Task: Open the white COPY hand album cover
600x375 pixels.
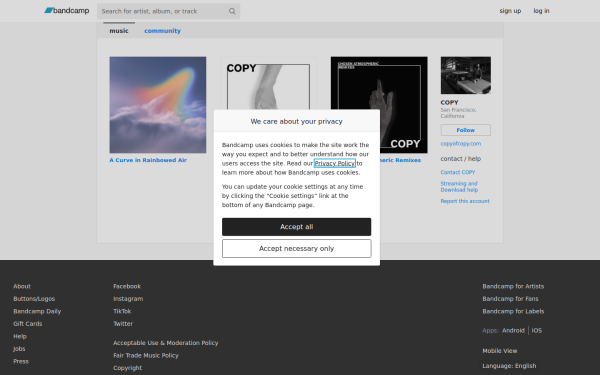Action: point(268,83)
